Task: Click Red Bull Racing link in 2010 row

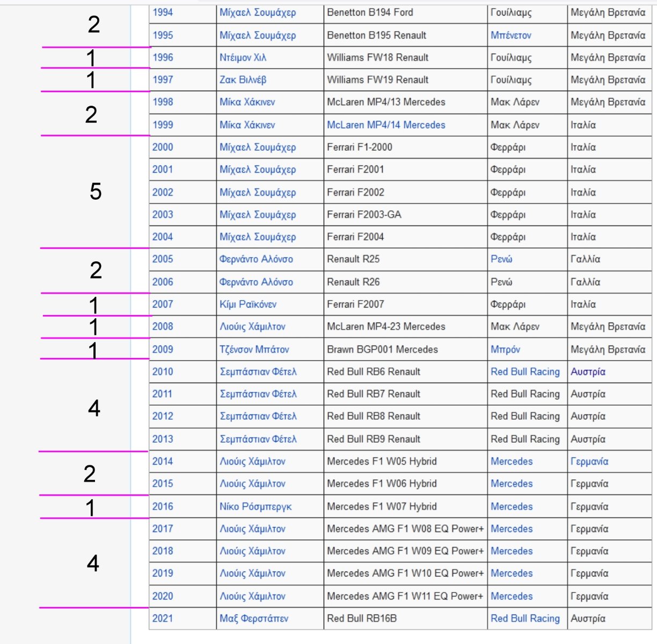Action: (525, 372)
